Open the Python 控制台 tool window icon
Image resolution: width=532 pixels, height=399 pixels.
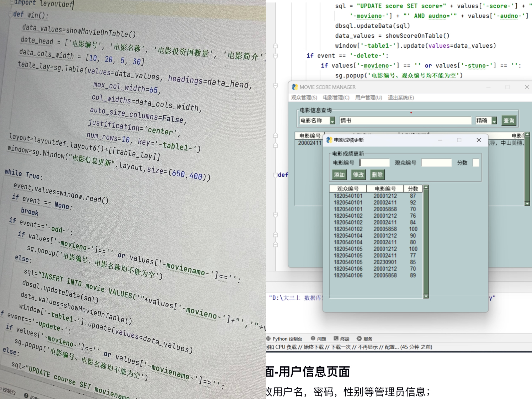point(268,339)
